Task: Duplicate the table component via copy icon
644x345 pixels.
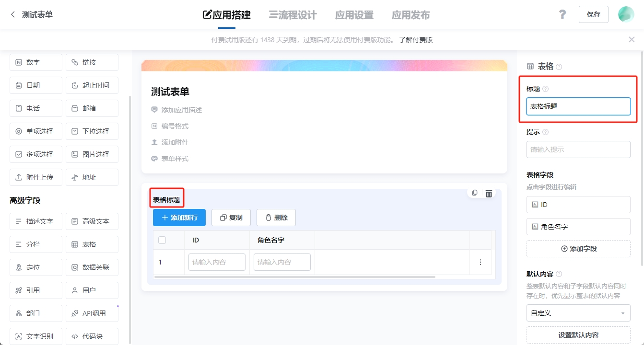Action: (x=474, y=193)
